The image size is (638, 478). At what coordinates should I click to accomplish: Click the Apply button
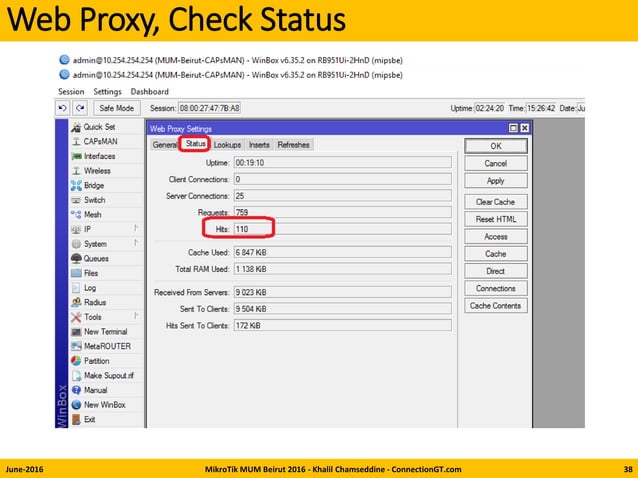[x=496, y=181]
